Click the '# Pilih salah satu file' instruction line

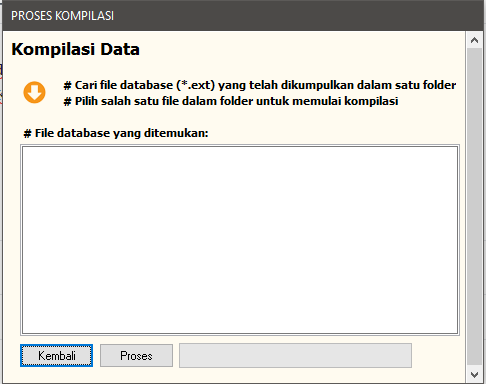coord(231,101)
